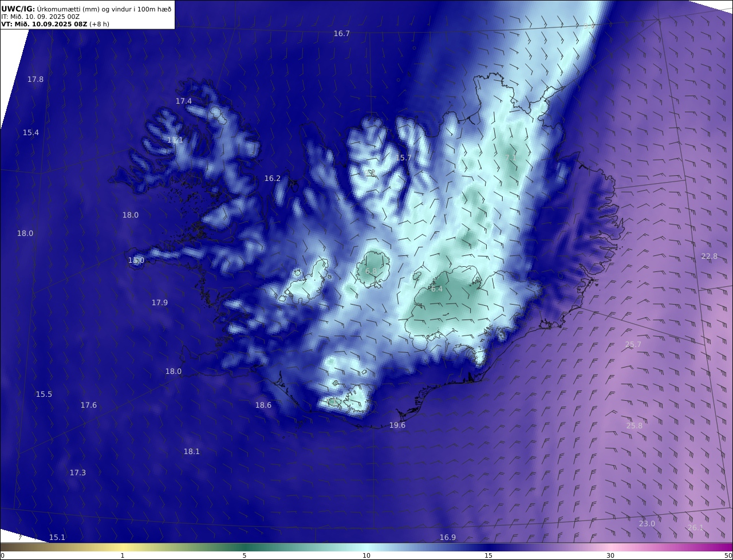Click the 18.1 value label
Viewport: 733px width, 560px height.
(x=192, y=452)
